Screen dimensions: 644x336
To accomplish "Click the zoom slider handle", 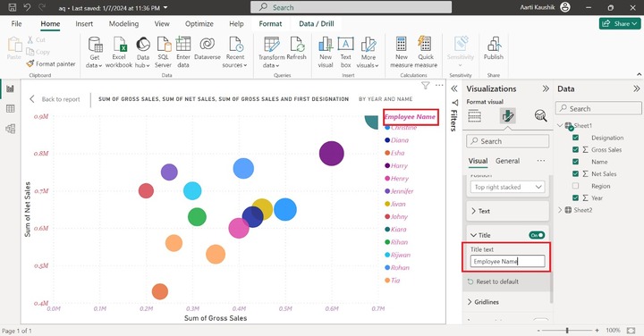I will (567, 331).
